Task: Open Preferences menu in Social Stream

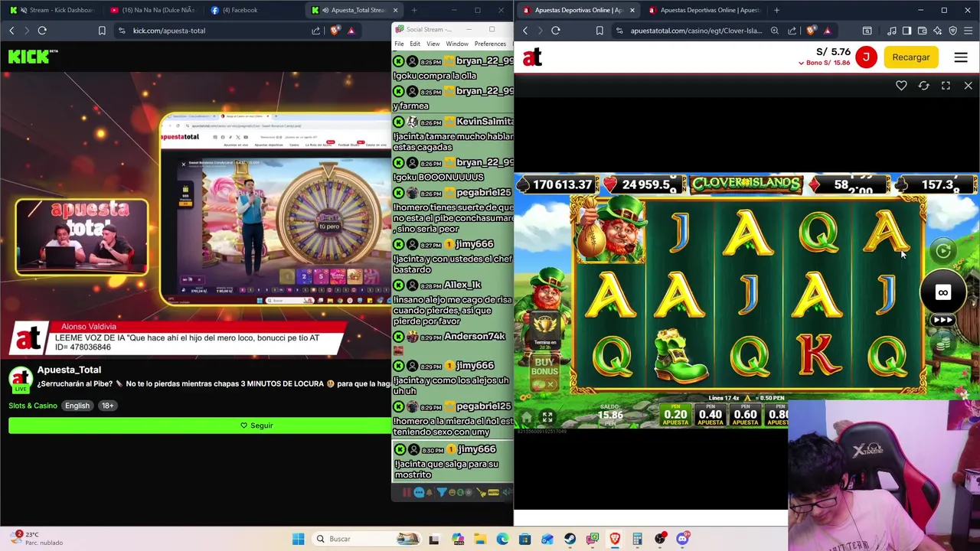Action: [x=490, y=44]
